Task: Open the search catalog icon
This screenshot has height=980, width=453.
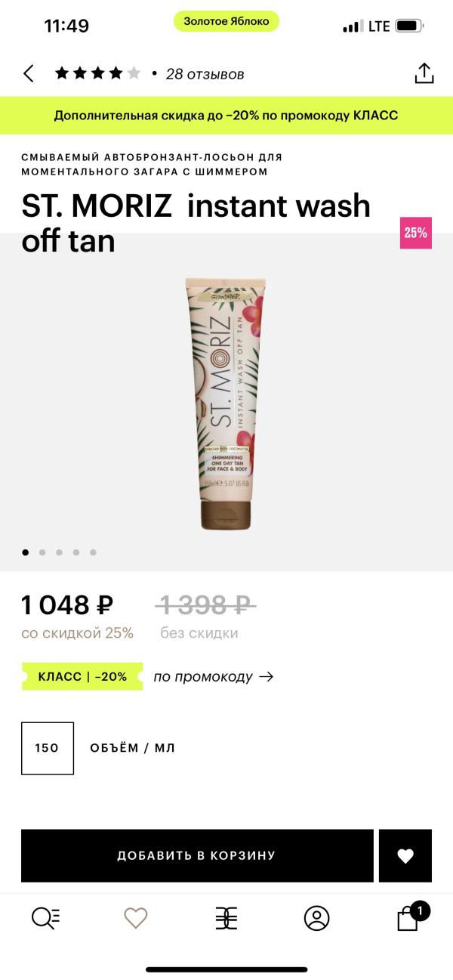Action: [x=45, y=918]
